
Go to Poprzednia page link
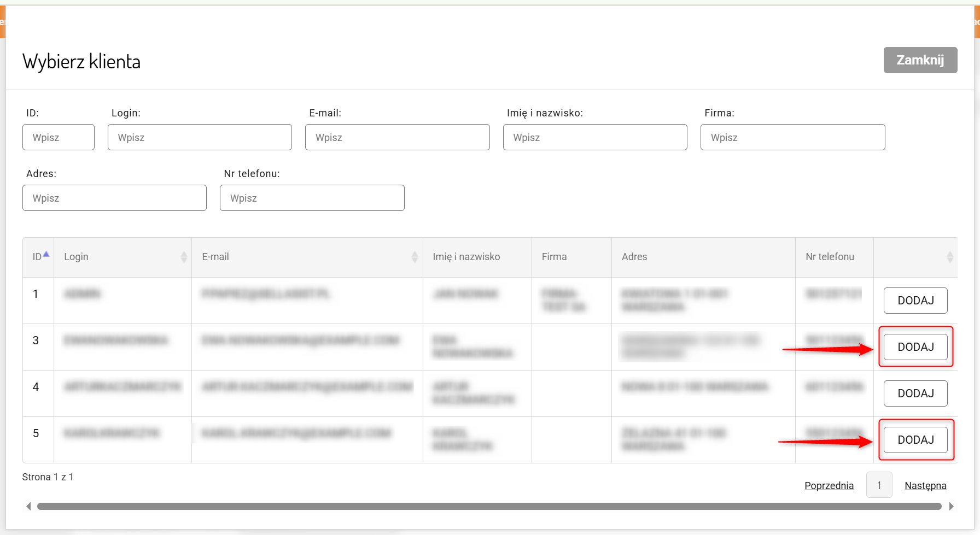coord(829,485)
